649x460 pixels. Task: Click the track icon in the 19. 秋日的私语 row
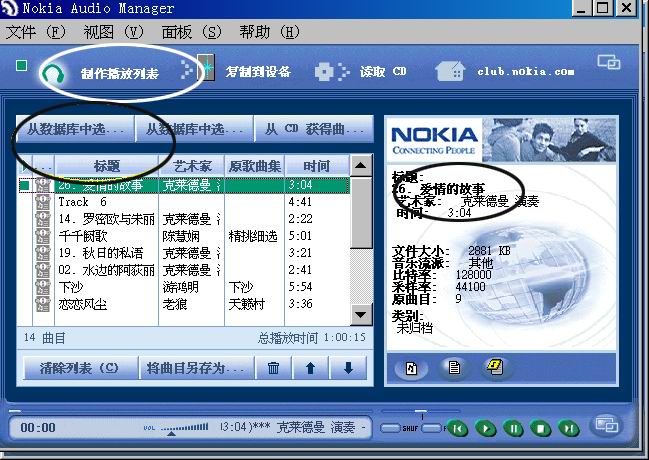click(x=43, y=253)
